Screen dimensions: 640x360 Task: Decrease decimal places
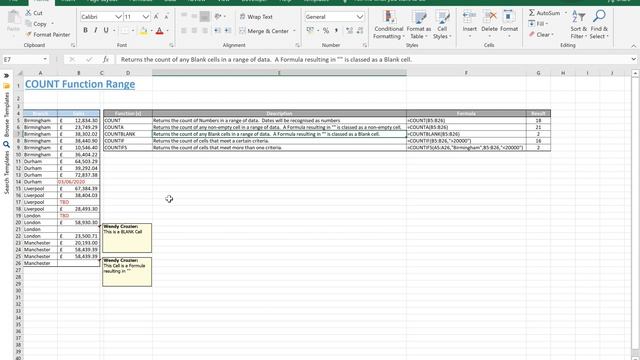[x=360, y=31]
